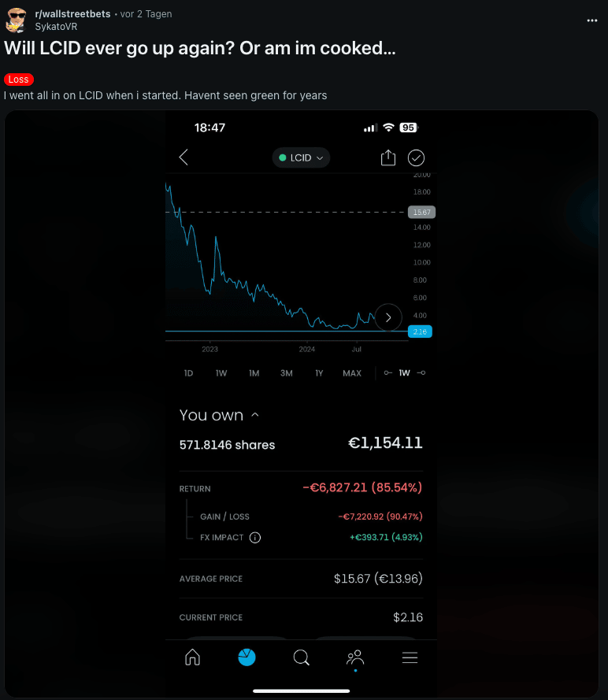
Task: Select the 3M chart range
Action: click(286, 373)
